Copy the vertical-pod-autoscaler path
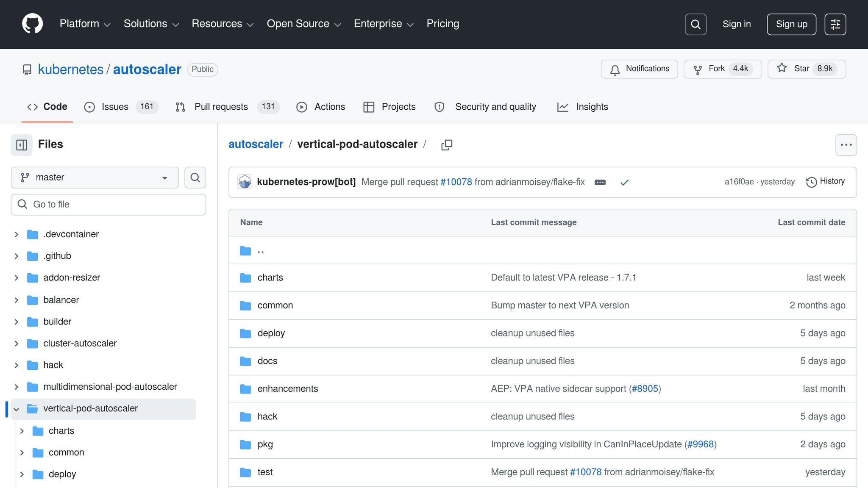The height and width of the screenshot is (488, 868). 447,145
